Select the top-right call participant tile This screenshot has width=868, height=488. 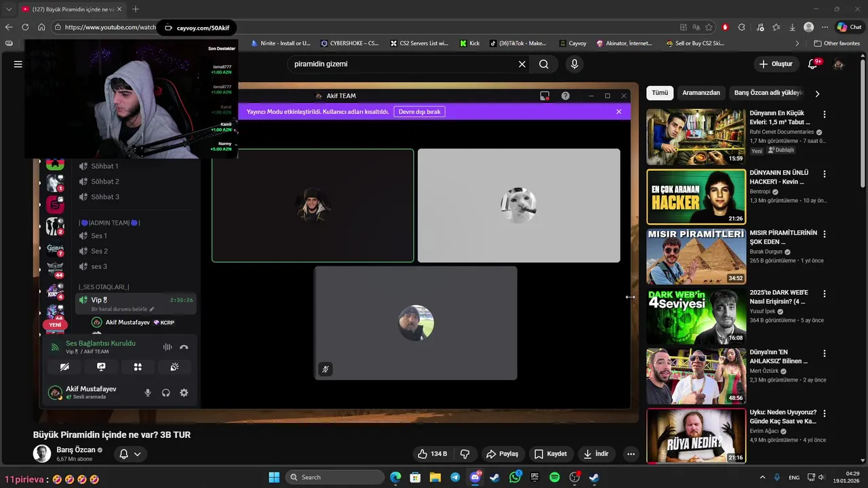pyautogui.click(x=519, y=205)
